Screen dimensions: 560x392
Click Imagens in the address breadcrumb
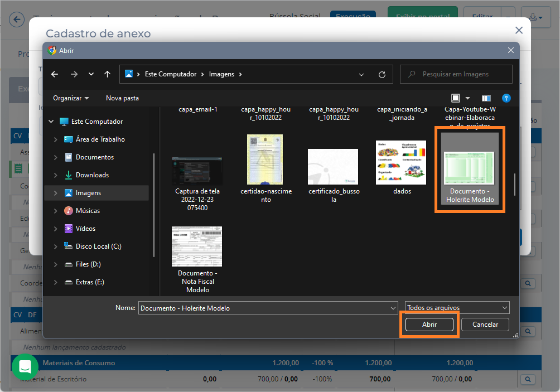click(221, 74)
